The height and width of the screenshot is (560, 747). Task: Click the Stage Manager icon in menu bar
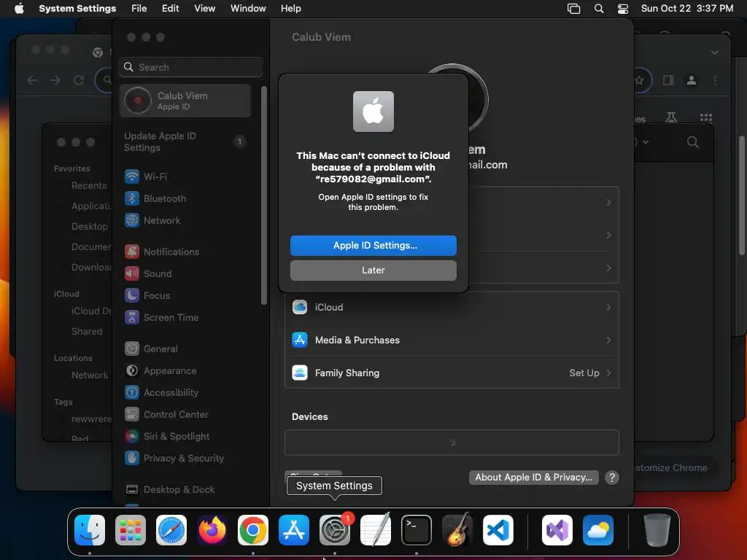pyautogui.click(x=573, y=8)
